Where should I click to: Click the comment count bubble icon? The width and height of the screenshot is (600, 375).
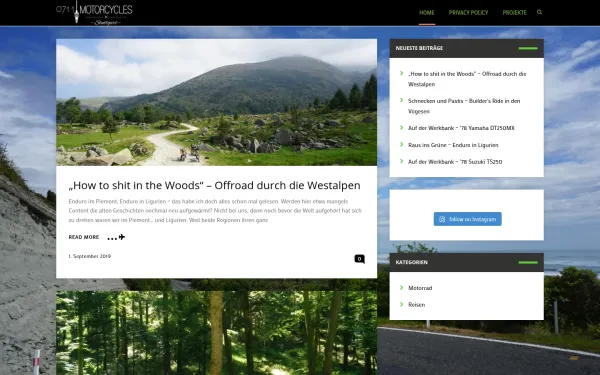pyautogui.click(x=359, y=259)
